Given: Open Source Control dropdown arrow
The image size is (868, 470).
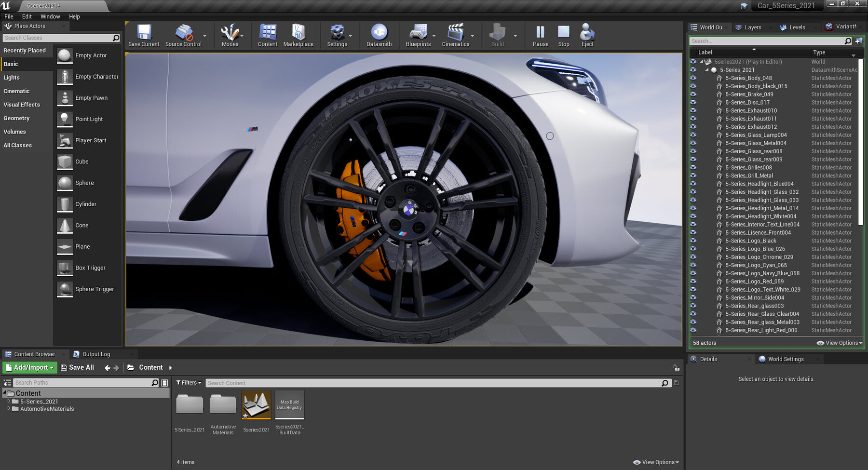Looking at the screenshot, I should (205, 36).
